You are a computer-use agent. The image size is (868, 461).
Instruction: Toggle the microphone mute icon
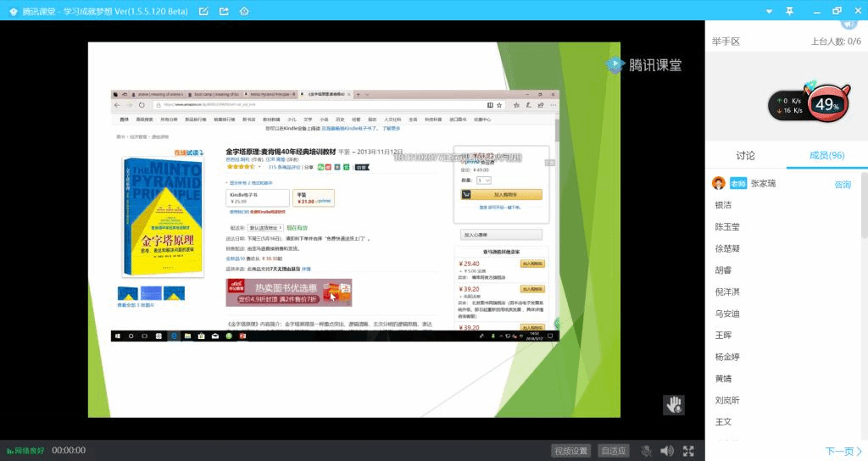click(646, 451)
